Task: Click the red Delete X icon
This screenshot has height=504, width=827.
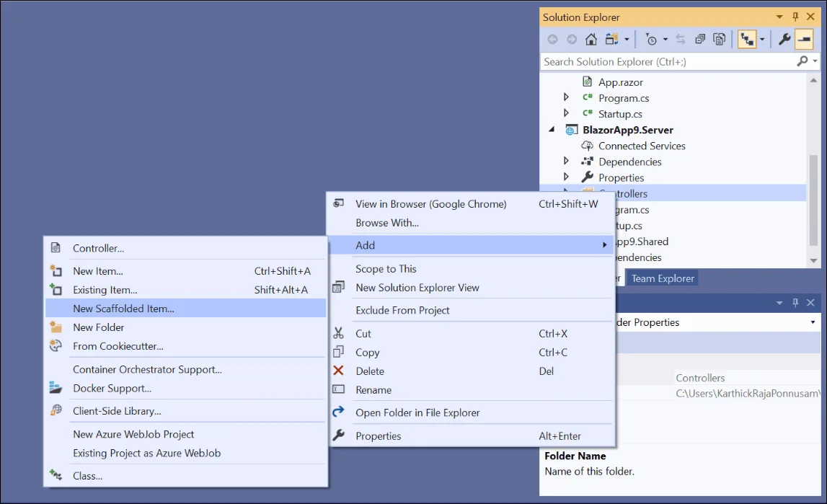Action: 338,371
